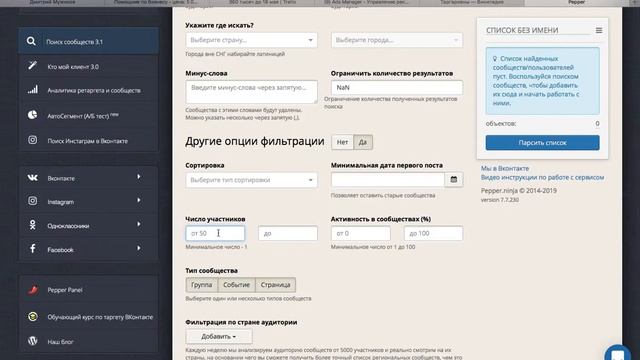
Task: Open АвтоСегмент (А/Б тест) item
Action: pos(88,116)
